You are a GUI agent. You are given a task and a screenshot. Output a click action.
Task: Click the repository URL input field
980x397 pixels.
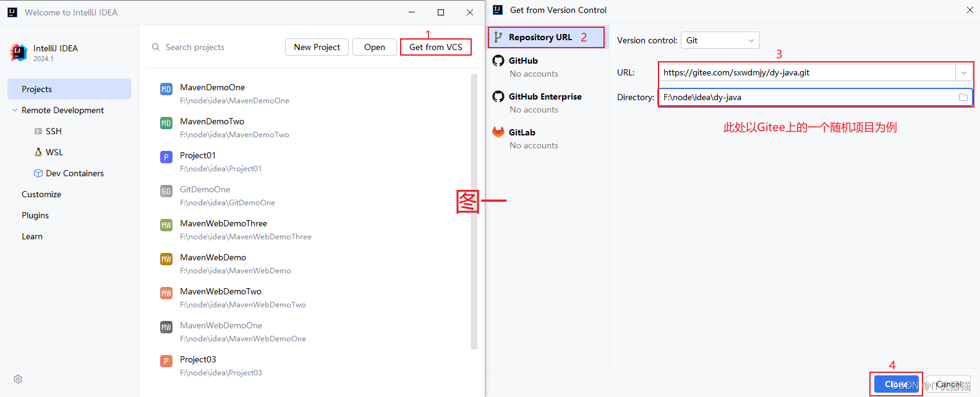807,73
